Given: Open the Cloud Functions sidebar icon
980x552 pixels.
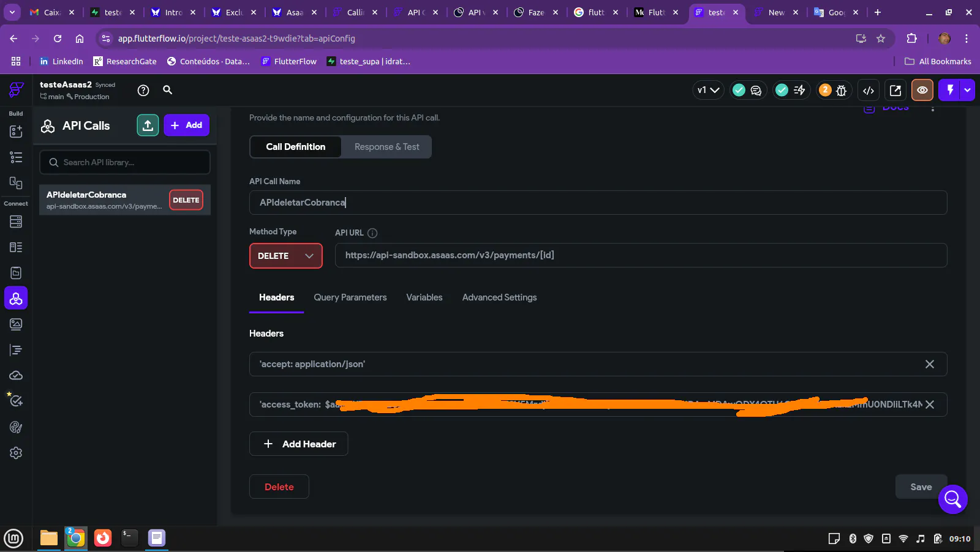Looking at the screenshot, I should [x=16, y=375].
